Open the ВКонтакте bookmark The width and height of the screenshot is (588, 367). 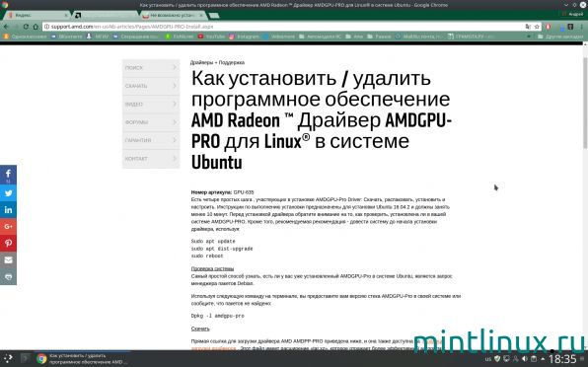[x=67, y=37]
